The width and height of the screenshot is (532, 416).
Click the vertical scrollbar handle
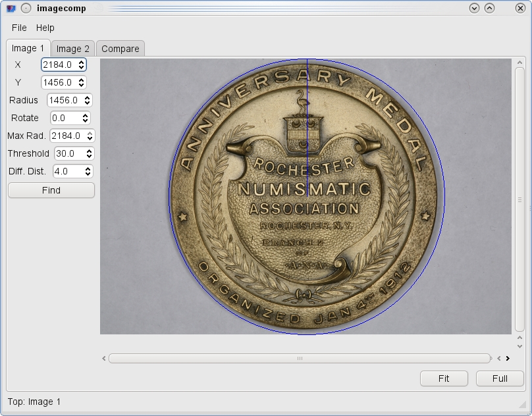pyautogui.click(x=519, y=199)
